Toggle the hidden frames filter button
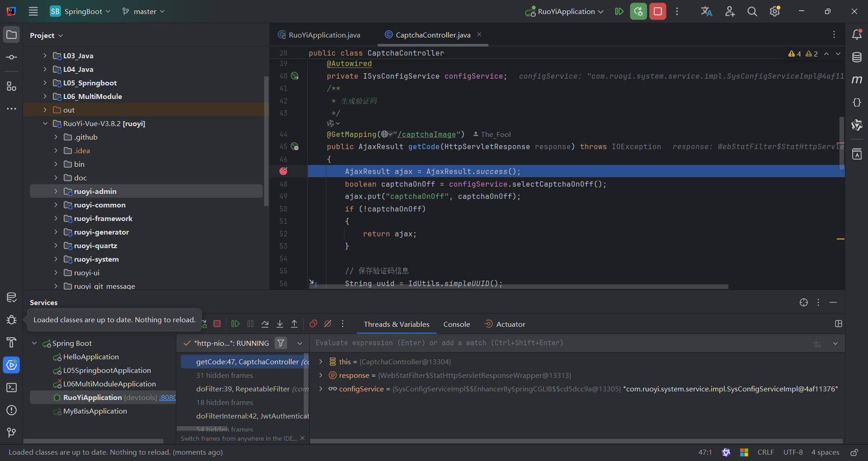 tap(281, 343)
